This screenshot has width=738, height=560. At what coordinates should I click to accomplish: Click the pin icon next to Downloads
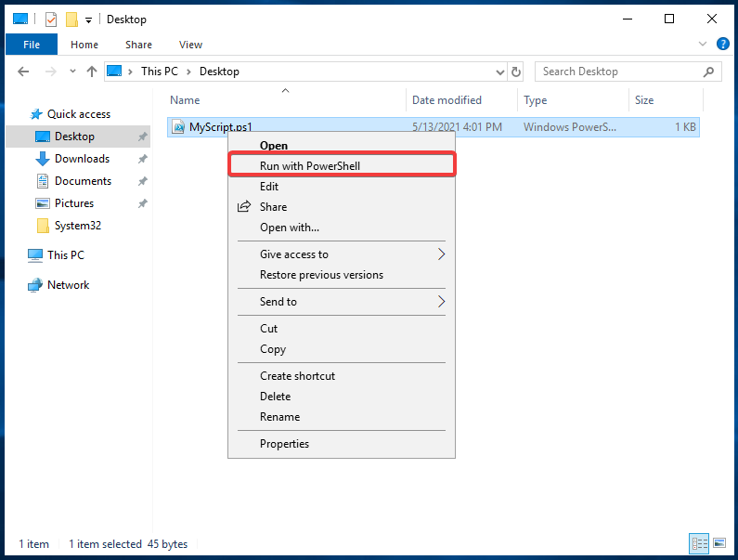(x=143, y=159)
